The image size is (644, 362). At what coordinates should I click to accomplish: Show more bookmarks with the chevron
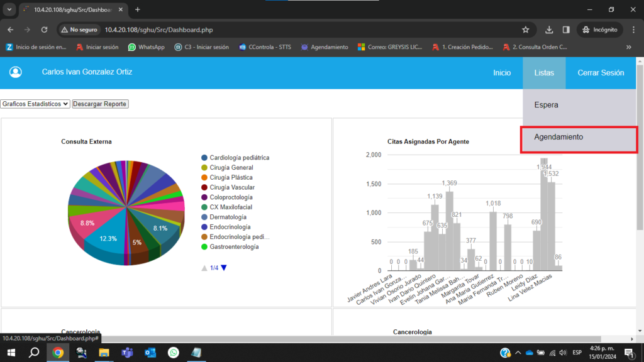coord(628,47)
